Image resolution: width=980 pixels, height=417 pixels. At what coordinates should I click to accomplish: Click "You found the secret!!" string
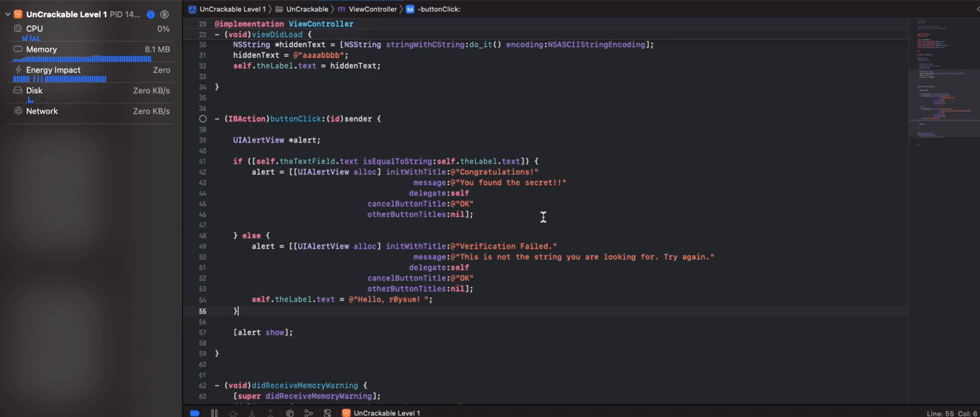508,183
